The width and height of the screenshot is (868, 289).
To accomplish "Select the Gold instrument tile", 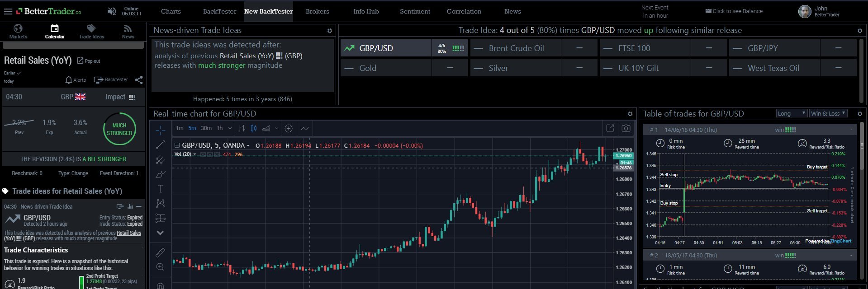I will [404, 68].
